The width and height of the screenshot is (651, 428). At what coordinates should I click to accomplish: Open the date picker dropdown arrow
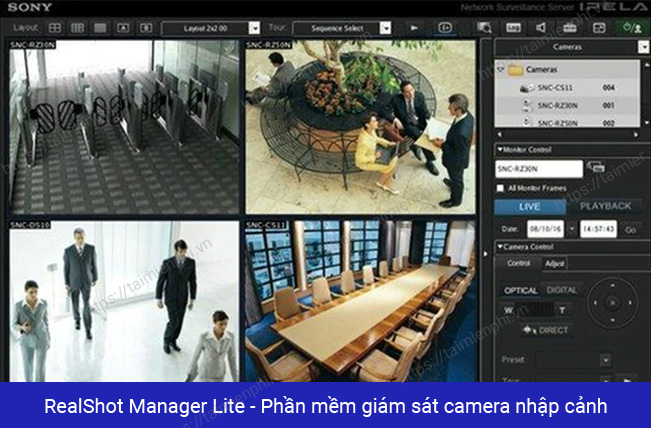(x=572, y=229)
